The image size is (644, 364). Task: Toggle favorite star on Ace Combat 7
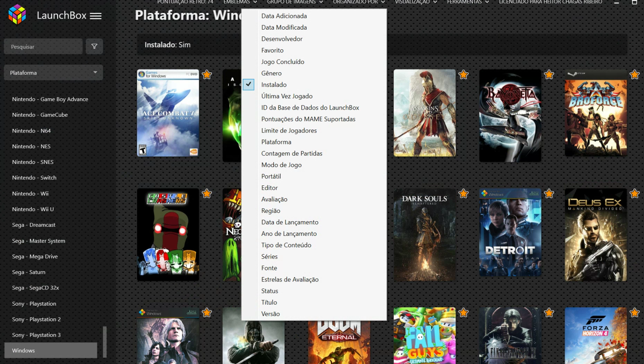pyautogui.click(x=207, y=74)
